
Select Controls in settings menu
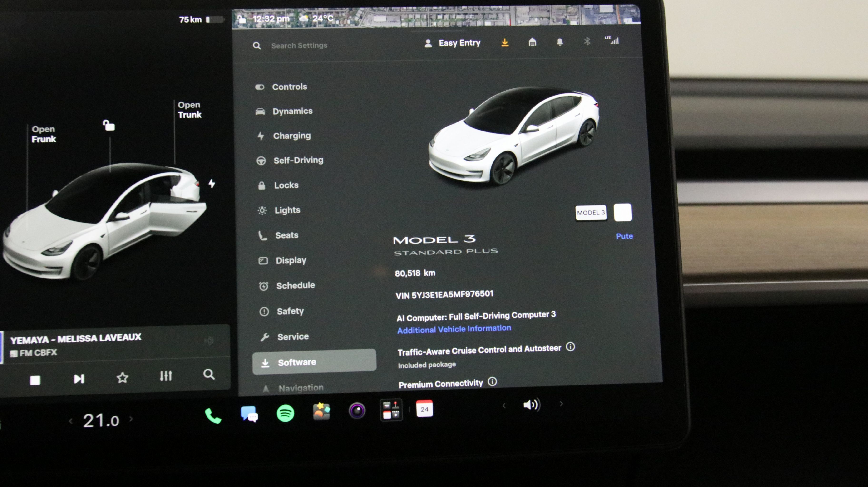click(282, 87)
